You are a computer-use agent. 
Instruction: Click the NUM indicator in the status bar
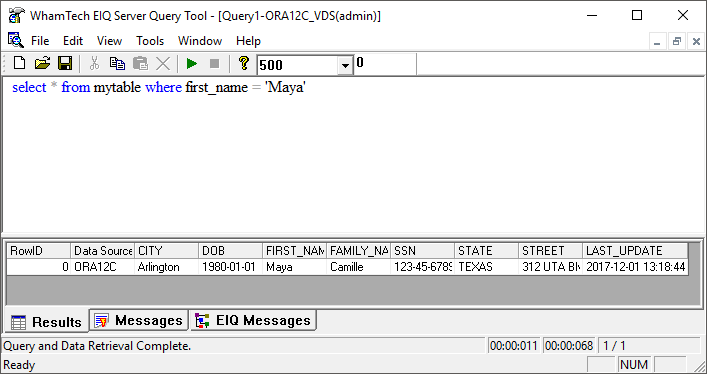coord(634,365)
